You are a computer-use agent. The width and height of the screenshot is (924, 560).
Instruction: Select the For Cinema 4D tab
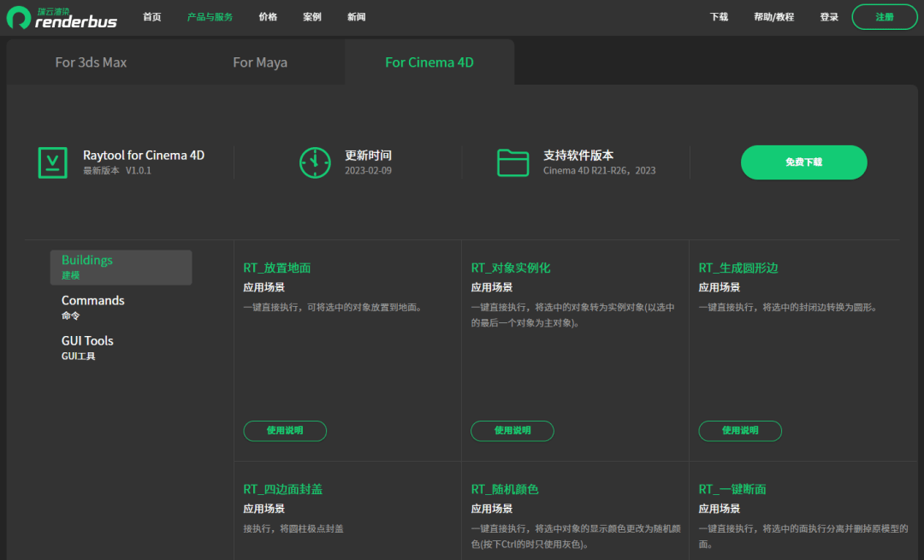[429, 62]
